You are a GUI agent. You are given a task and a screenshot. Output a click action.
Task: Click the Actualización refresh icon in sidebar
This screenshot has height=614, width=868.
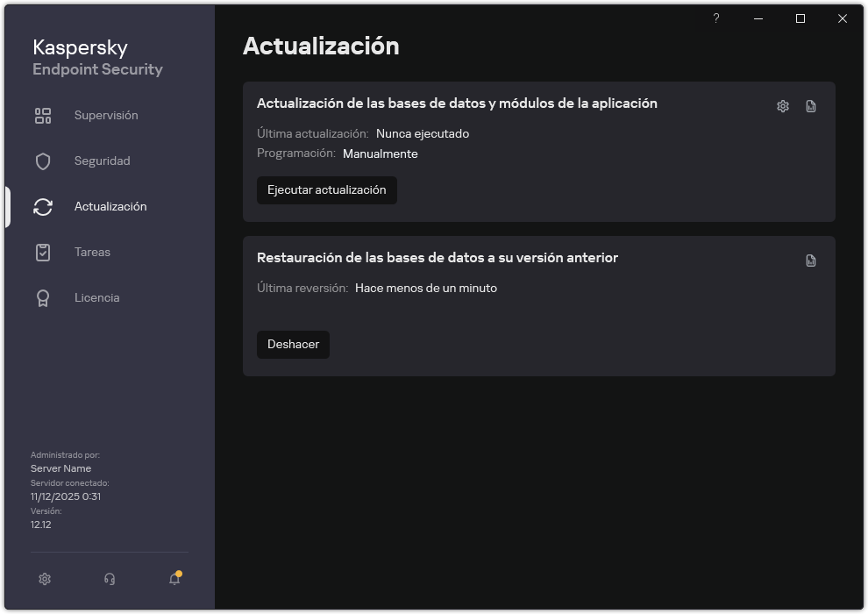43,206
